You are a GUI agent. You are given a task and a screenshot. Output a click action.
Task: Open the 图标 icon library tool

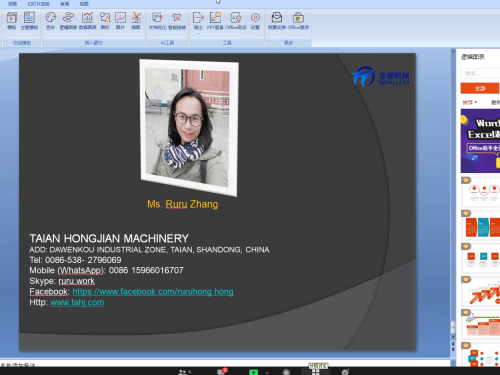tap(105, 21)
